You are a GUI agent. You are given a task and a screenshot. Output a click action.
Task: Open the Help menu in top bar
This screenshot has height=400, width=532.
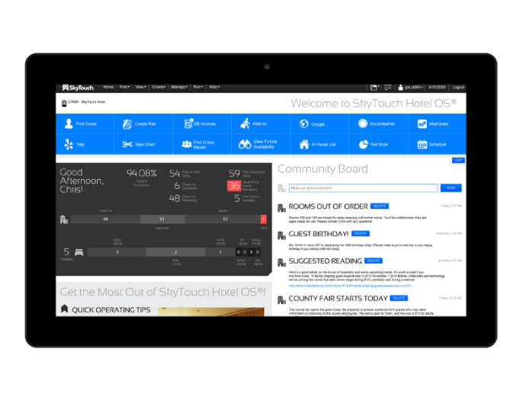214,88
